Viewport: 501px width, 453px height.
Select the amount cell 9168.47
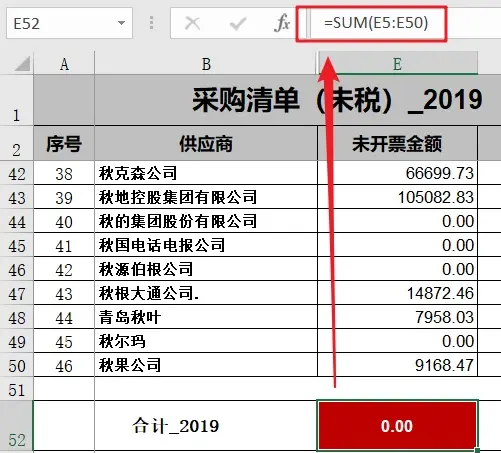pos(398,365)
